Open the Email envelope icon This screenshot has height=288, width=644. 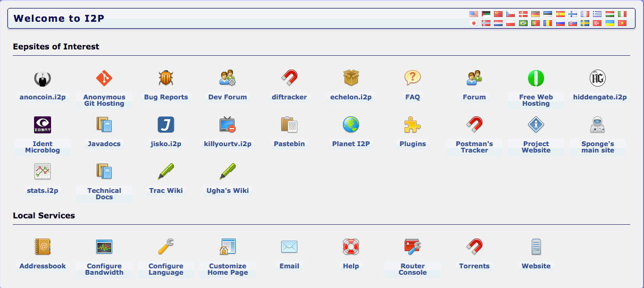289,247
